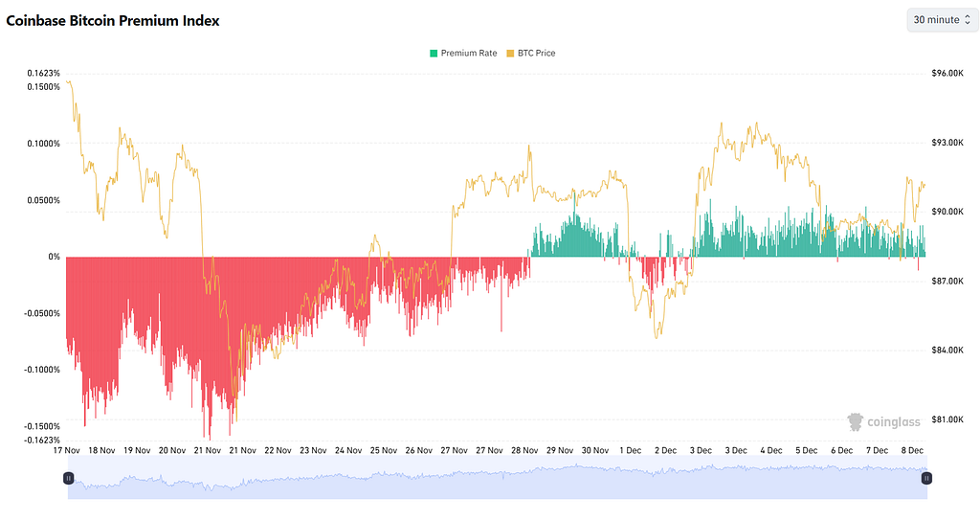Click the 8 Dec date label
The width and height of the screenshot is (980, 520).
[912, 450]
